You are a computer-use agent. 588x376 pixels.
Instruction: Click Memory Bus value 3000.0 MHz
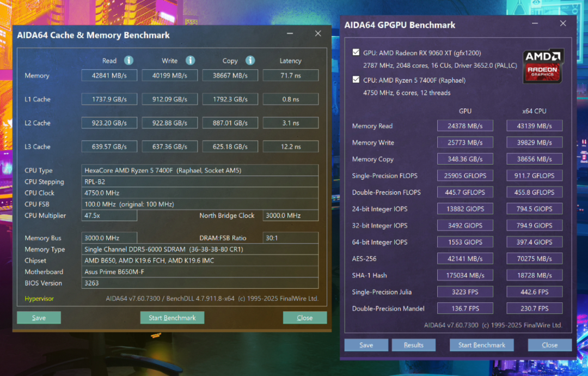109,238
